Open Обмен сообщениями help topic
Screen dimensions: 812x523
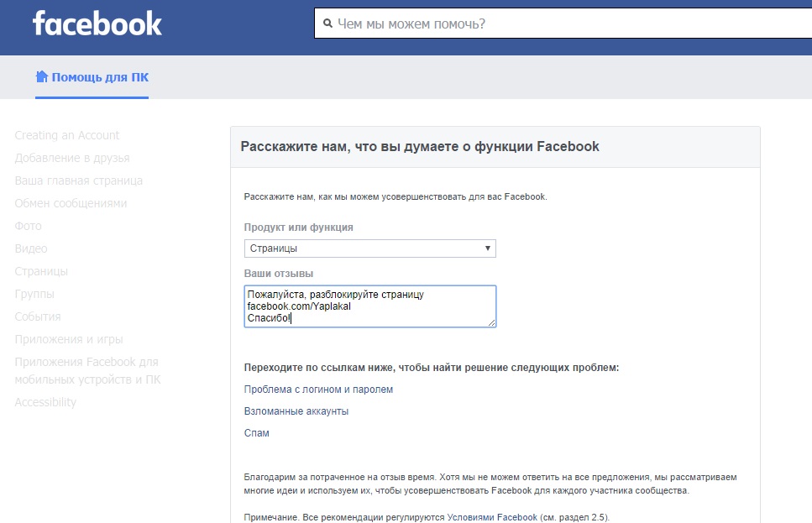71,203
